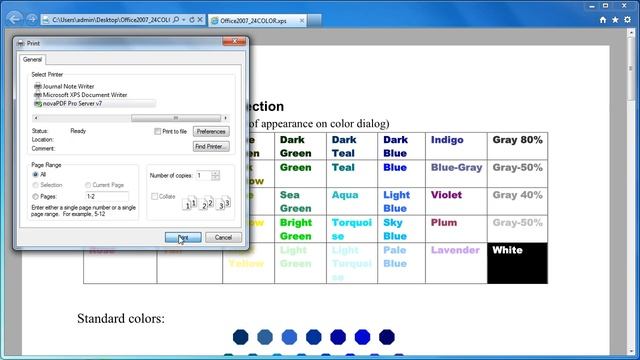
Task: Click the black White table cell
Action: pyautogui.click(x=517, y=263)
